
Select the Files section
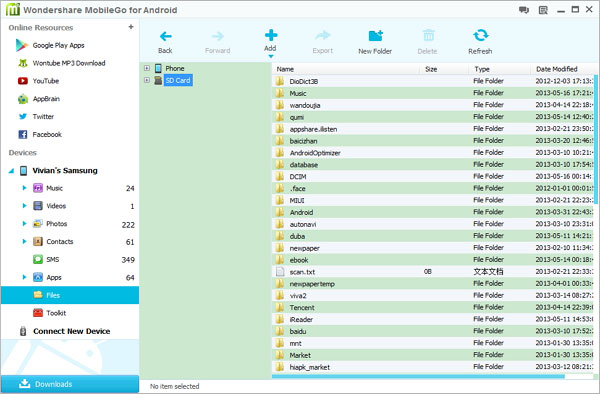tap(70, 295)
